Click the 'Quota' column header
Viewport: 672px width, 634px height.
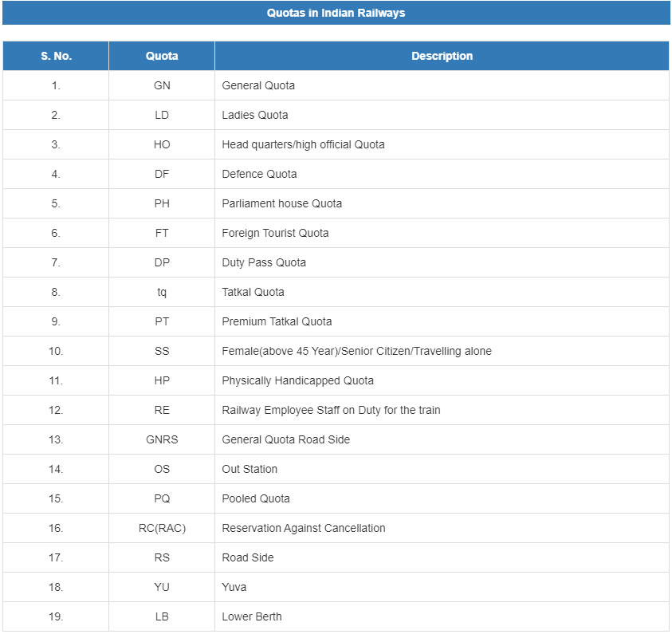(x=162, y=56)
